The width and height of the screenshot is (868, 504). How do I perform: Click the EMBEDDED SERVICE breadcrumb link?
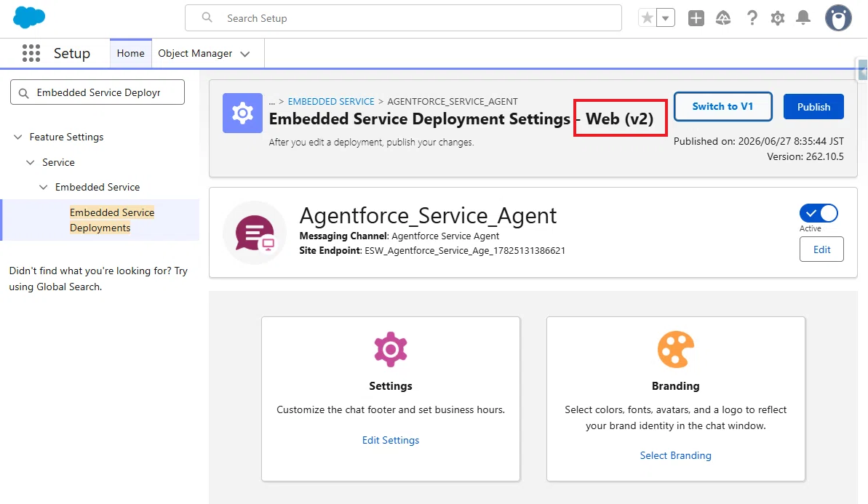pyautogui.click(x=331, y=101)
